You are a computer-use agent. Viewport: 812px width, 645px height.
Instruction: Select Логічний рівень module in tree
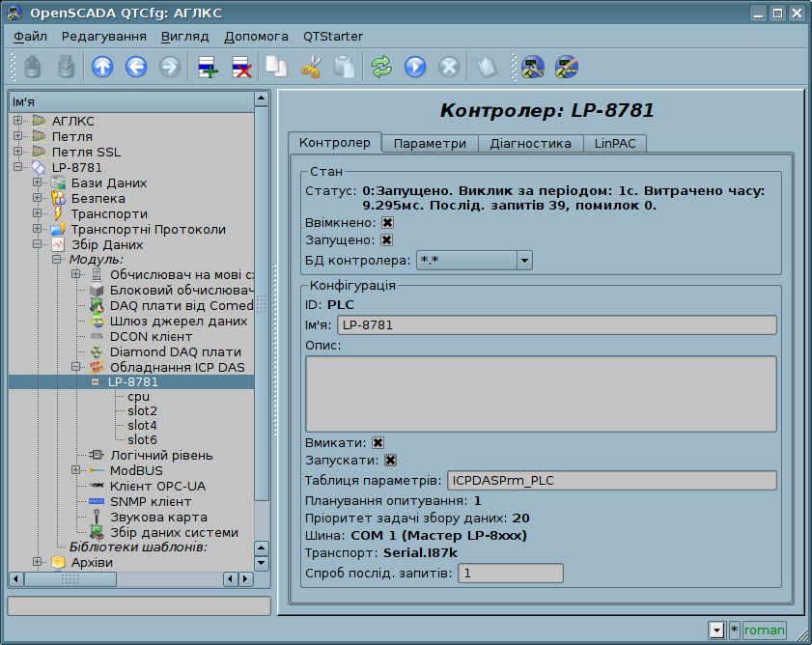(160, 455)
